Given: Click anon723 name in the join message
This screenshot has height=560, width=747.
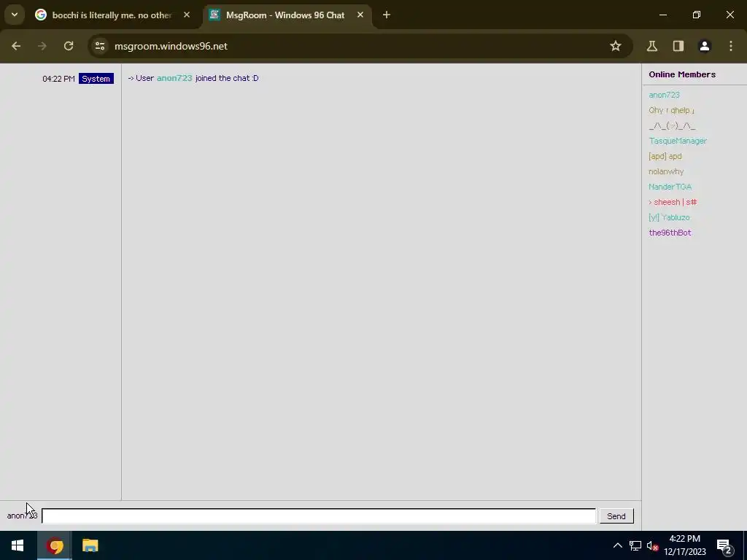Looking at the screenshot, I should (x=174, y=78).
